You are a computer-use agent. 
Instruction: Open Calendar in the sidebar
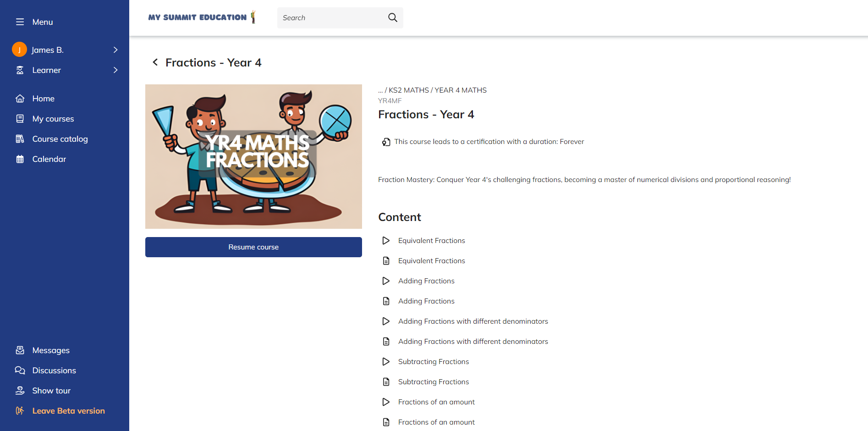[x=49, y=159]
